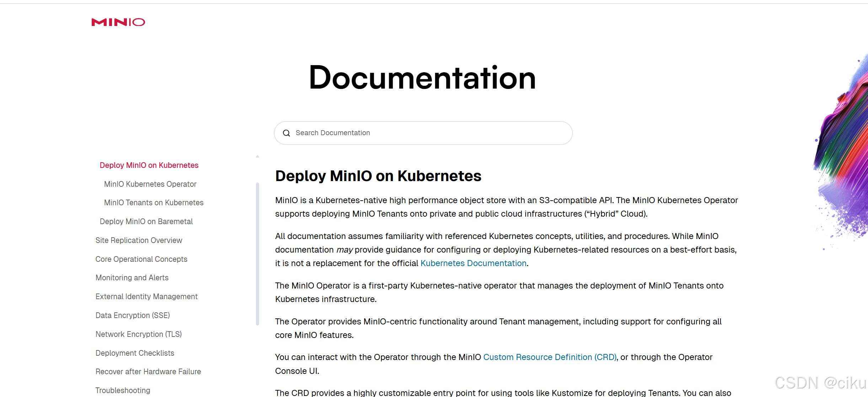Open Data Encryption (SSE) page
This screenshot has width=868, height=397.
coord(133,316)
